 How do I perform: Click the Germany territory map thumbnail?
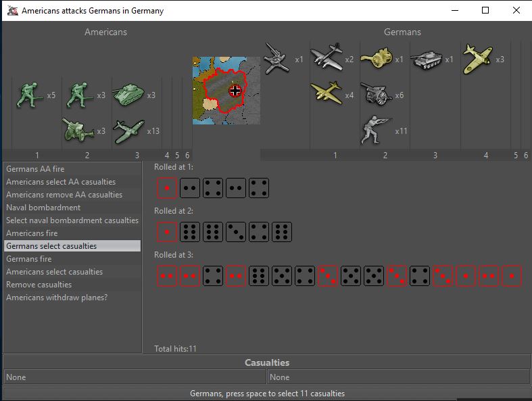(226, 91)
